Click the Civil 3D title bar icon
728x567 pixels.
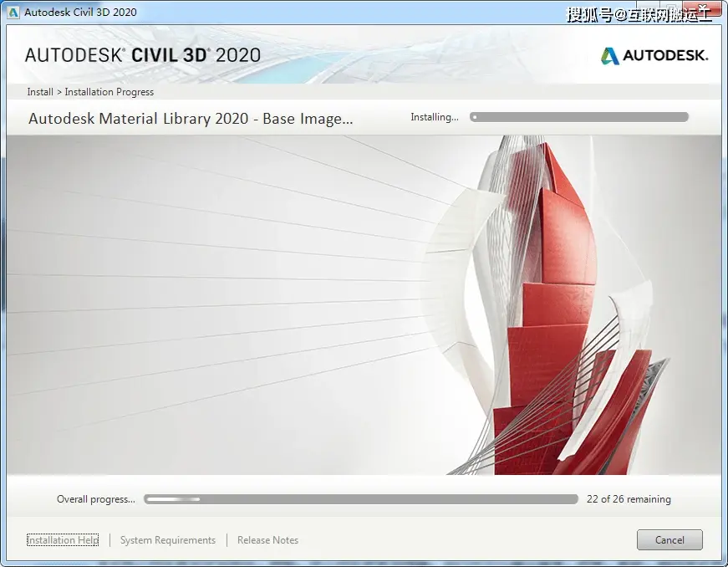coord(13,13)
